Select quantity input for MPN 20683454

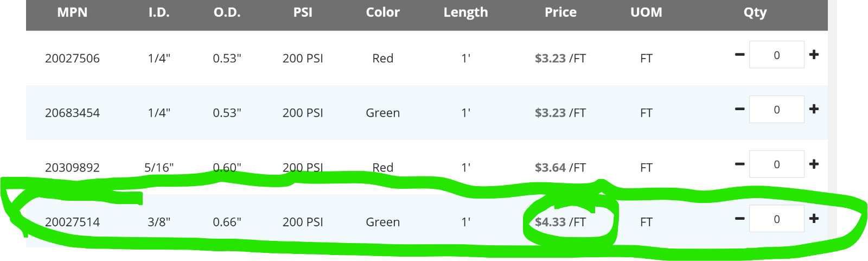tap(777, 109)
